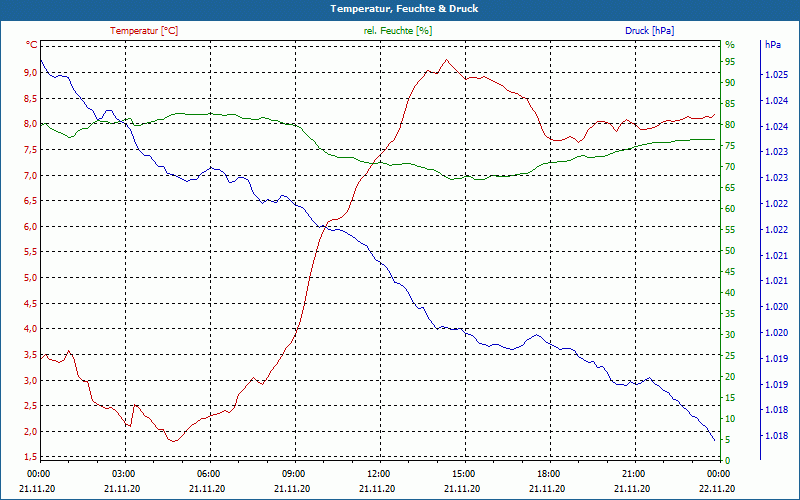This screenshot has width=800, height=500.
Task: Click the 7,0 temperature axis value
Action: pyautogui.click(x=31, y=175)
